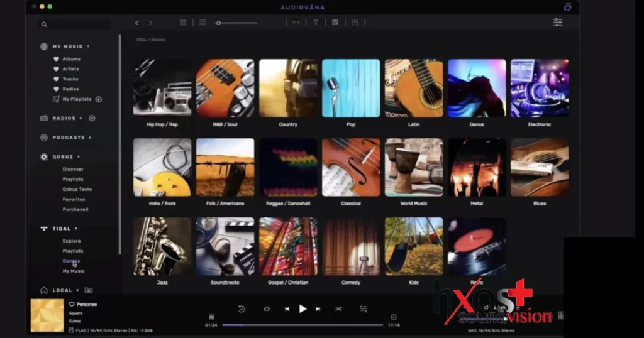The image size is (644, 338).
Task: Open the Classical genre
Action: click(x=351, y=167)
